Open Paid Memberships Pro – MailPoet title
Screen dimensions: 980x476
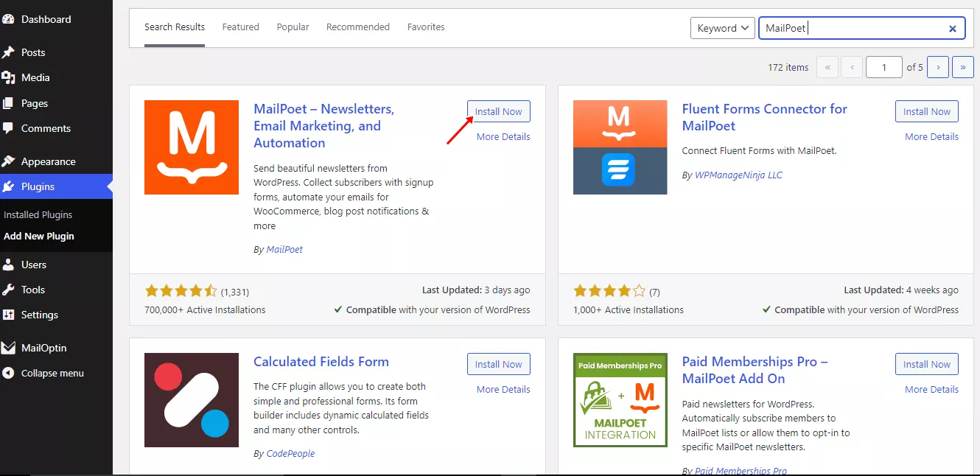pyautogui.click(x=755, y=370)
